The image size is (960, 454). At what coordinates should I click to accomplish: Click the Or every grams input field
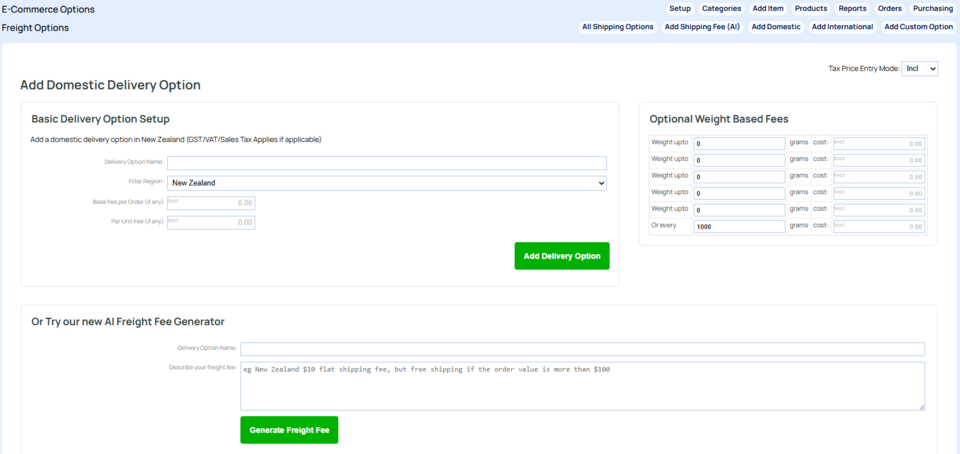(x=739, y=227)
